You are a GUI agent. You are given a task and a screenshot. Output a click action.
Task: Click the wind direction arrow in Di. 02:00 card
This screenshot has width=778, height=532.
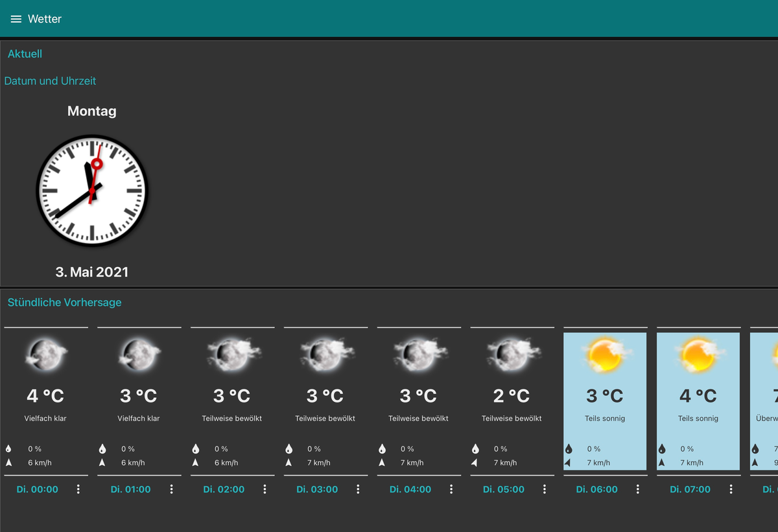point(195,463)
